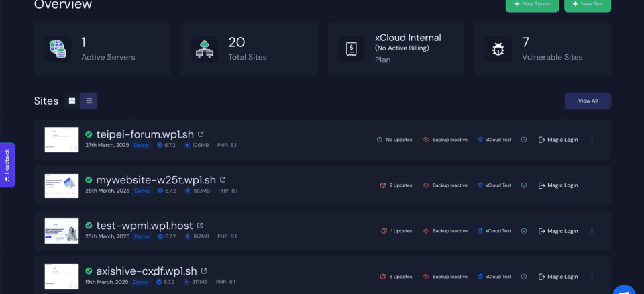The height and width of the screenshot is (294, 644).
Task: Click WordPress version icon on teipei-forum row
Action: pos(160,145)
